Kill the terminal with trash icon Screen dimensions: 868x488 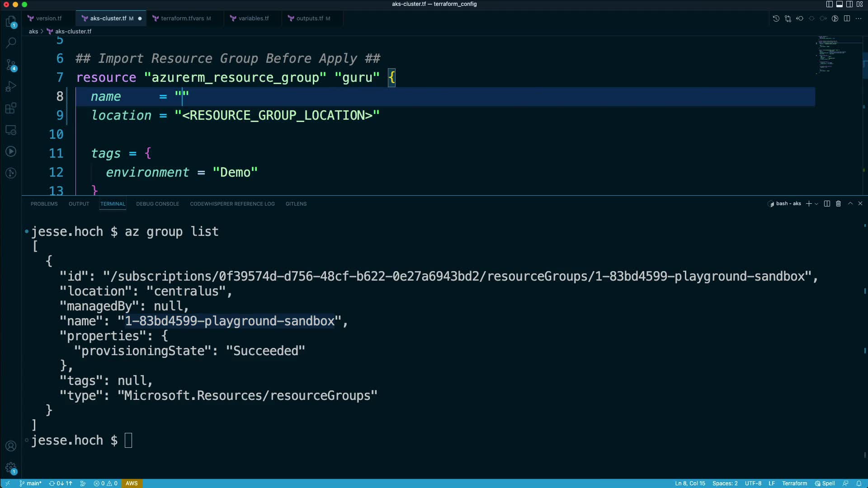(x=838, y=204)
